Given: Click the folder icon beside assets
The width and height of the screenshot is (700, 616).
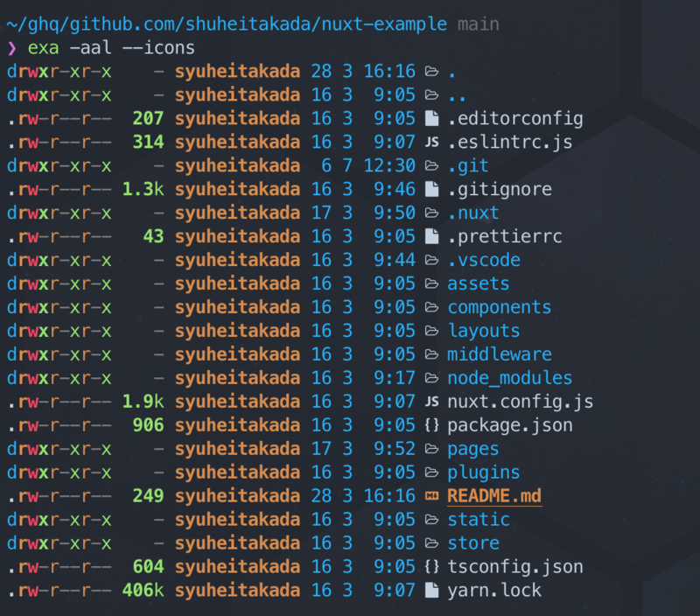Looking at the screenshot, I should click(431, 283).
